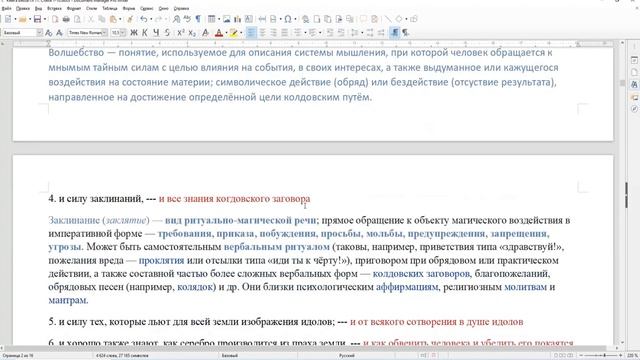Click the Insert Comment icon
Viewport: 640px width, 360px height.
pos(363,19)
